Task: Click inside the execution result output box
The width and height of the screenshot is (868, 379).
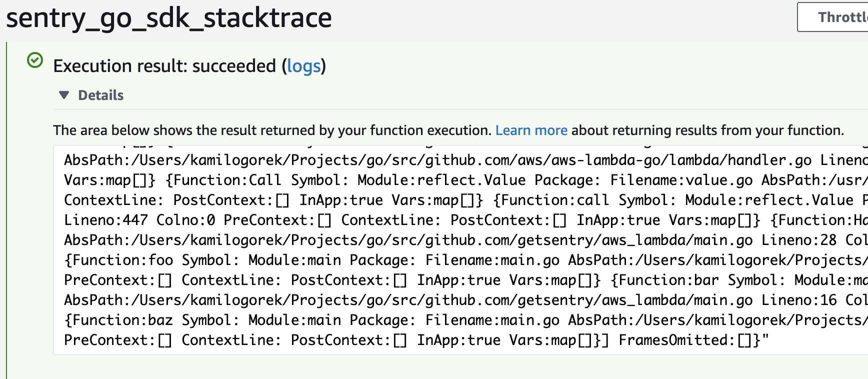Action: [400, 250]
